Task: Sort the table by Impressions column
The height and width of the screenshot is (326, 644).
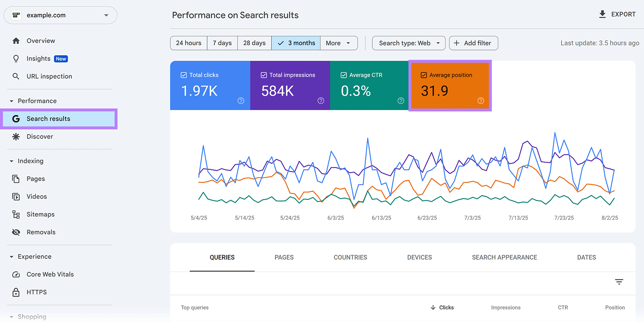Action: tap(506, 307)
